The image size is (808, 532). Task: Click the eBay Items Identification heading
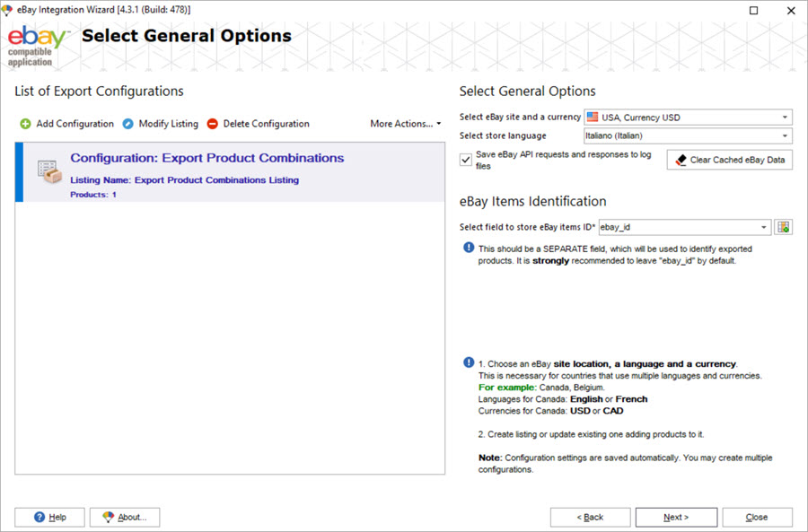pos(532,201)
